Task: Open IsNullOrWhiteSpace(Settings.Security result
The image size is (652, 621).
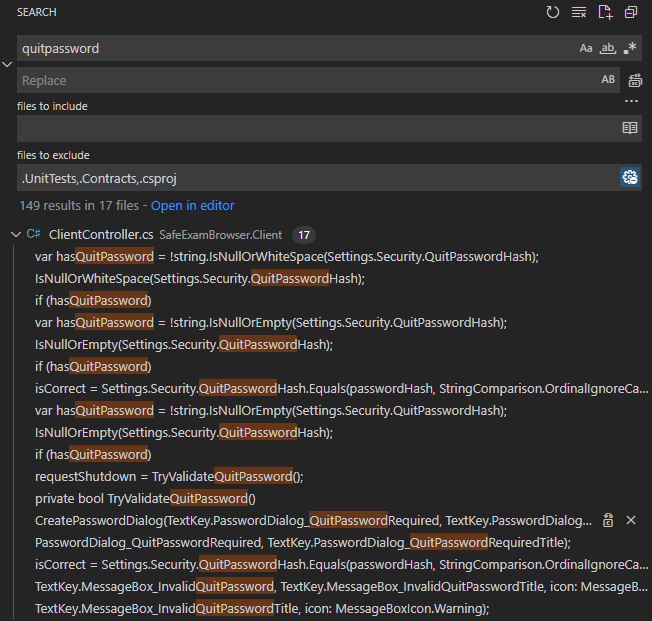Action: pyautogui.click(x=200, y=278)
